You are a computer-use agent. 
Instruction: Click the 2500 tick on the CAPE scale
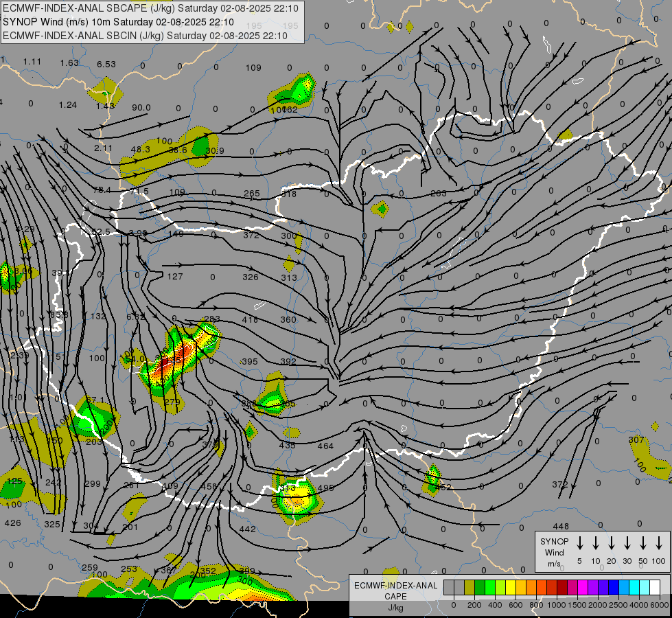click(618, 605)
